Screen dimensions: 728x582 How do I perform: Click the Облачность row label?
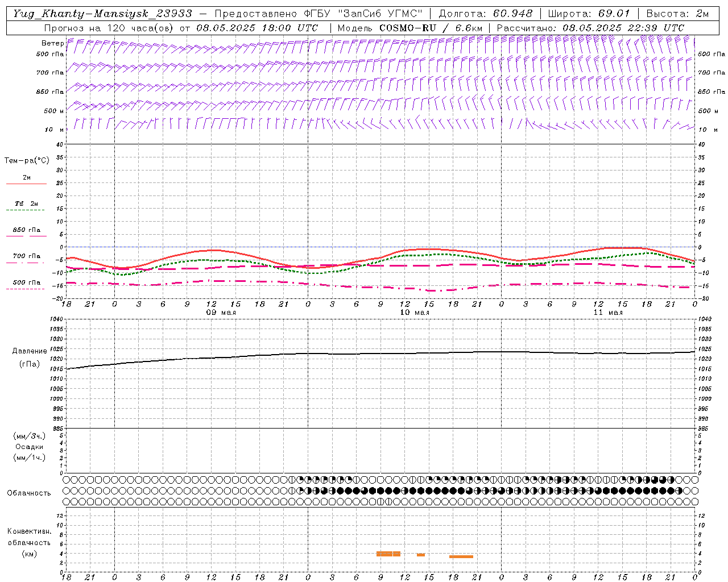(x=29, y=493)
